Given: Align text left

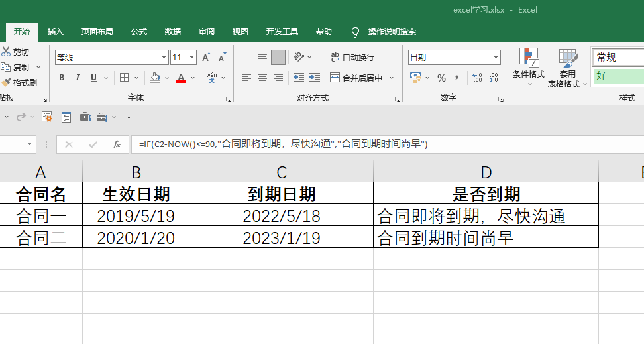Looking at the screenshot, I should click(x=246, y=78).
